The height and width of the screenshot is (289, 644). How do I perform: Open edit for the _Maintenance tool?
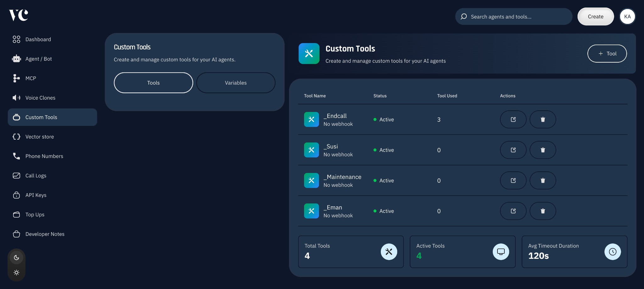[513, 181]
